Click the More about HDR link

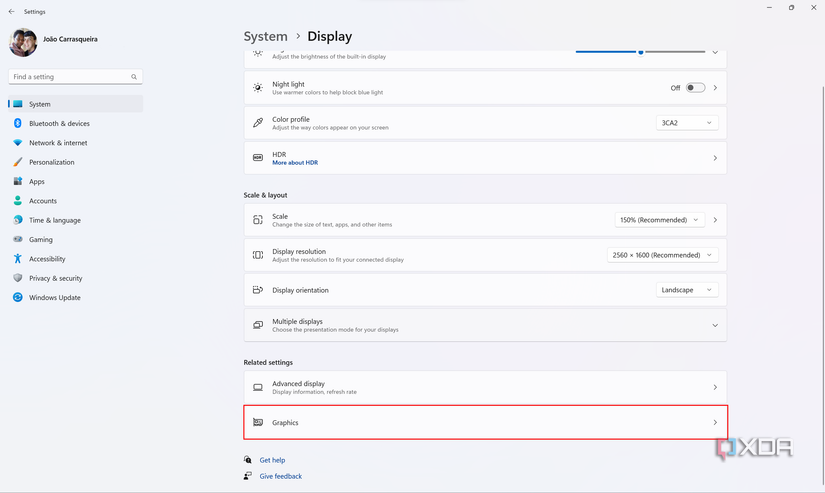tap(295, 163)
